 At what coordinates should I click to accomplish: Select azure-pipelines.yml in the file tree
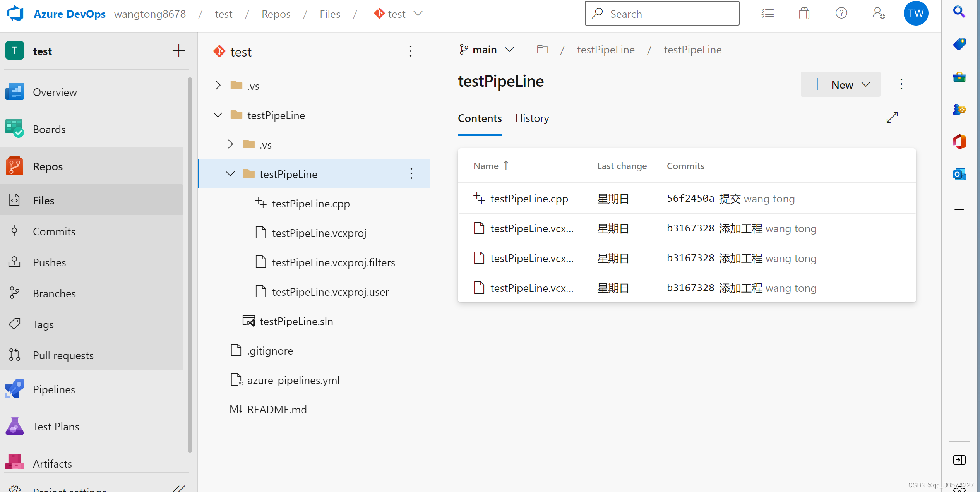tap(293, 380)
